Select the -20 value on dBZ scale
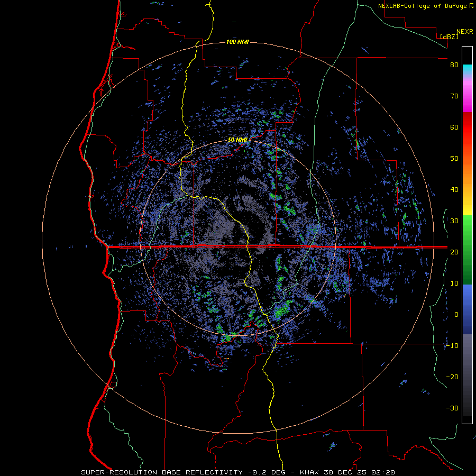This screenshot has width=476, height=476. click(x=452, y=377)
